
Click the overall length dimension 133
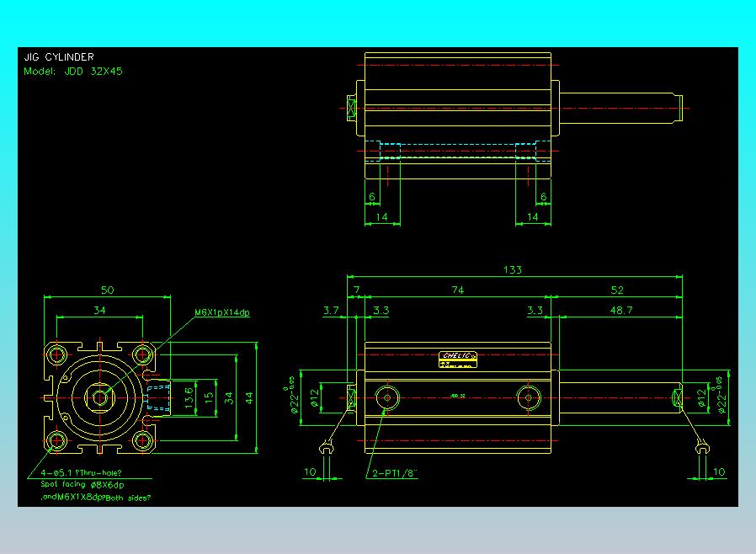point(512,270)
